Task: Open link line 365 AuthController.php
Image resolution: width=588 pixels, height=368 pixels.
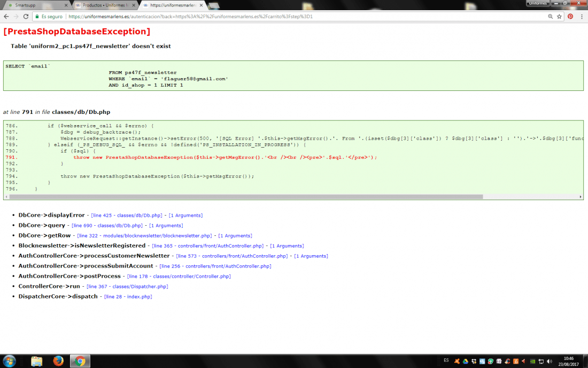Action: pyautogui.click(x=208, y=246)
